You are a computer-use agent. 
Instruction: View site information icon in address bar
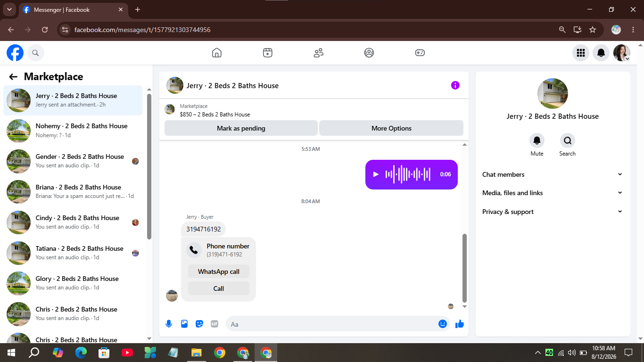pyautogui.click(x=66, y=30)
